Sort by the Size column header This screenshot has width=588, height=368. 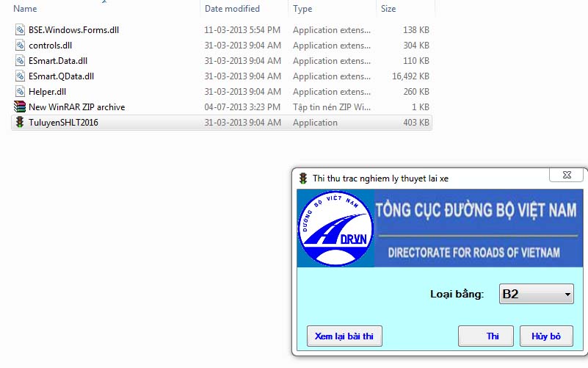pos(388,9)
